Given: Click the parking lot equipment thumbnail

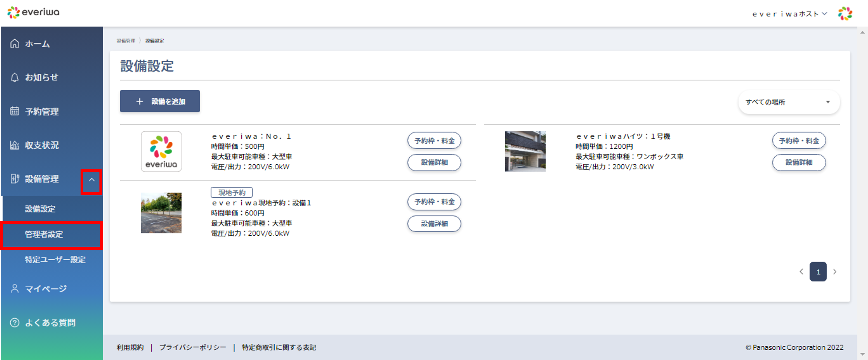Looking at the screenshot, I should point(161,213).
